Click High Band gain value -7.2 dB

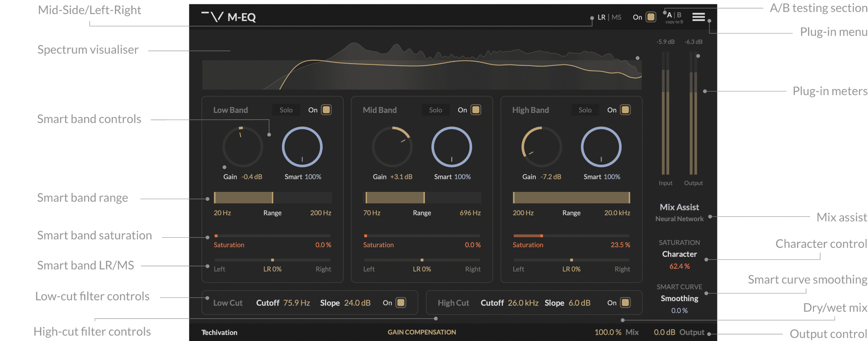(551, 177)
